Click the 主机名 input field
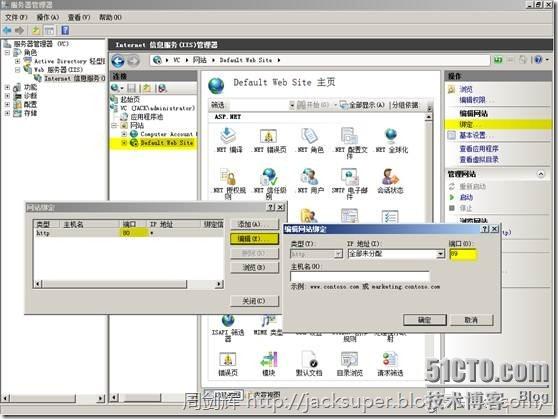 click(x=360, y=276)
